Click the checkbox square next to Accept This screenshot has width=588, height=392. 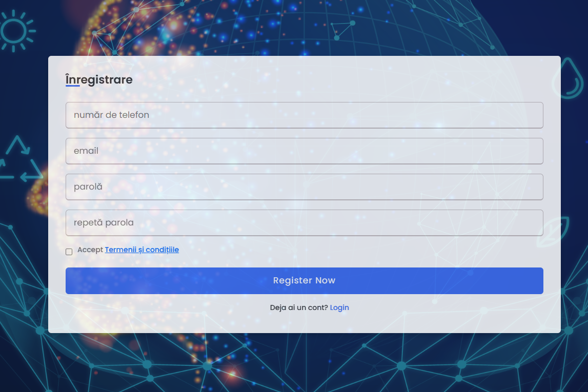click(69, 252)
